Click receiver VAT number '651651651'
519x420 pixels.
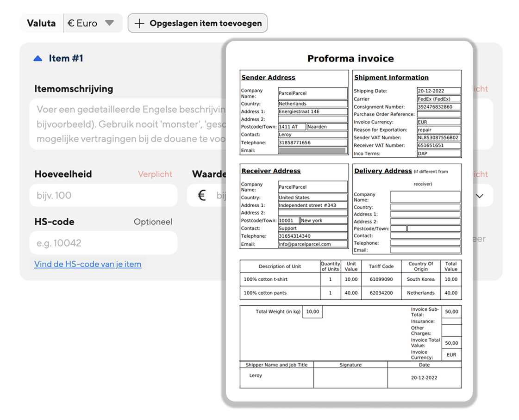pyautogui.click(x=438, y=145)
